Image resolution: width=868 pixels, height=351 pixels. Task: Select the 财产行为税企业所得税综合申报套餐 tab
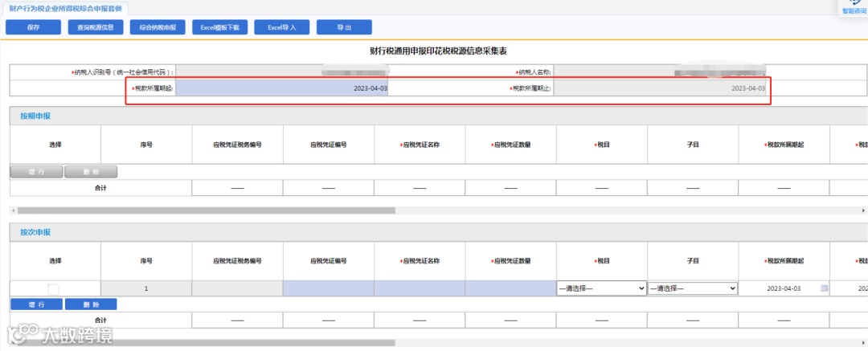pyautogui.click(x=66, y=8)
